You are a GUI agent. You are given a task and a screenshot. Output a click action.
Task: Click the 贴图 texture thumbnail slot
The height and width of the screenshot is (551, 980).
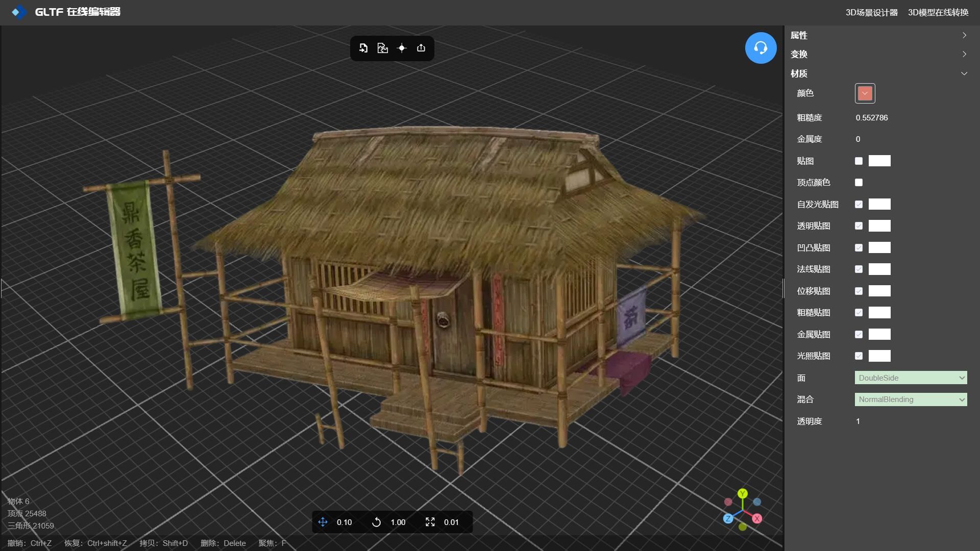(x=879, y=161)
